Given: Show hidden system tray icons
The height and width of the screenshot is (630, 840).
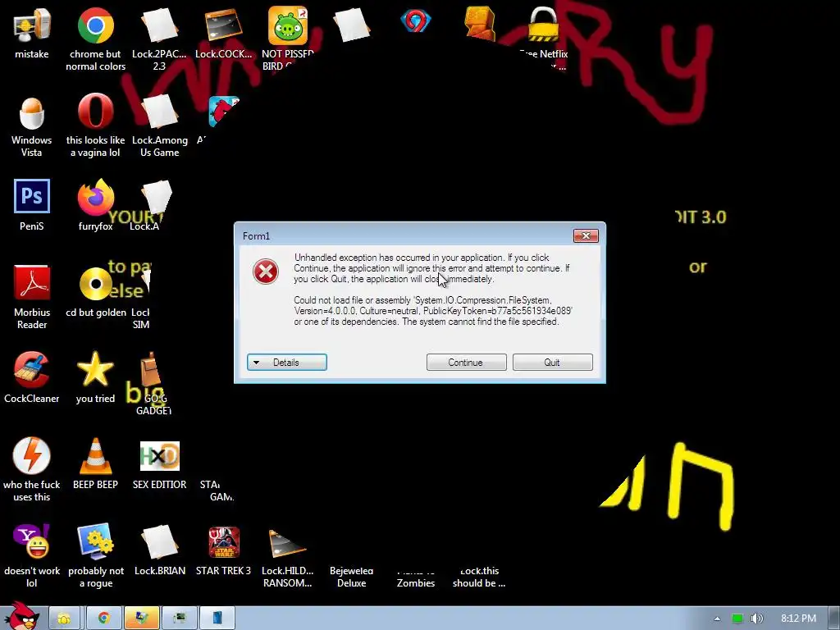Looking at the screenshot, I should [x=717, y=619].
